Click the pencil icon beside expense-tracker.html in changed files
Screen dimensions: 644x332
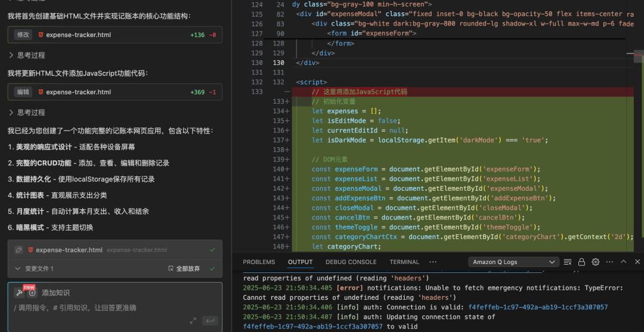click(18, 250)
